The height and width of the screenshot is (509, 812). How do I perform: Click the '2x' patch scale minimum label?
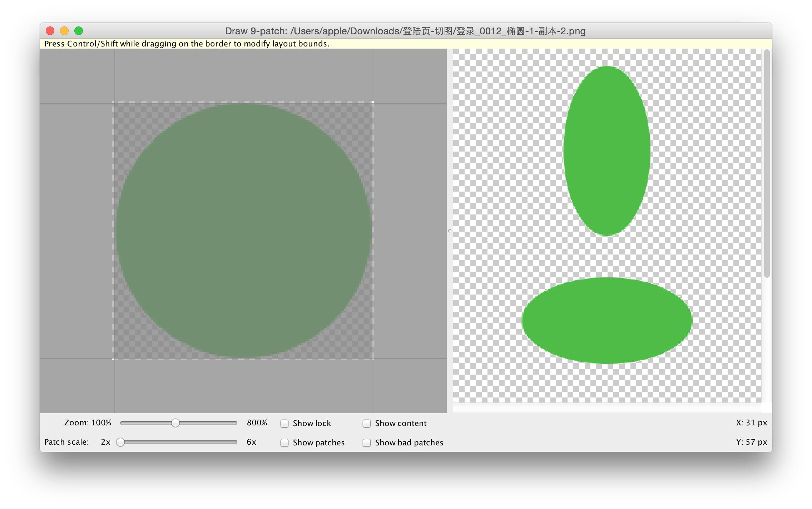coord(105,442)
